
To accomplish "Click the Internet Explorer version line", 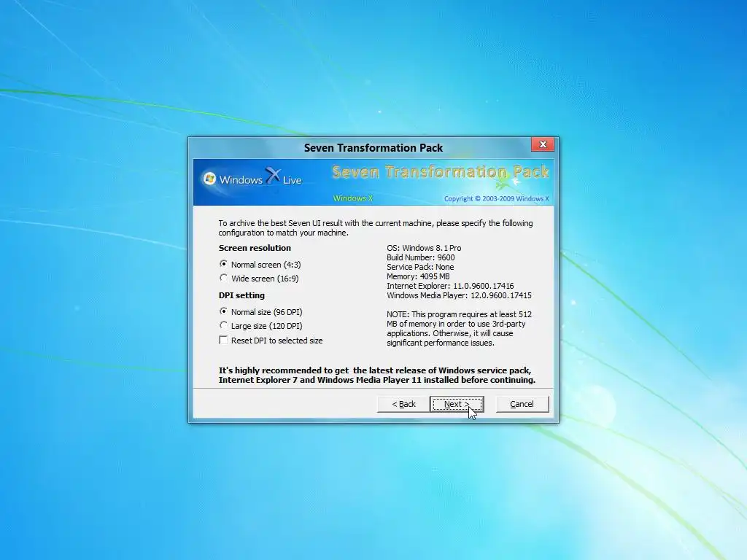I will pos(450,286).
